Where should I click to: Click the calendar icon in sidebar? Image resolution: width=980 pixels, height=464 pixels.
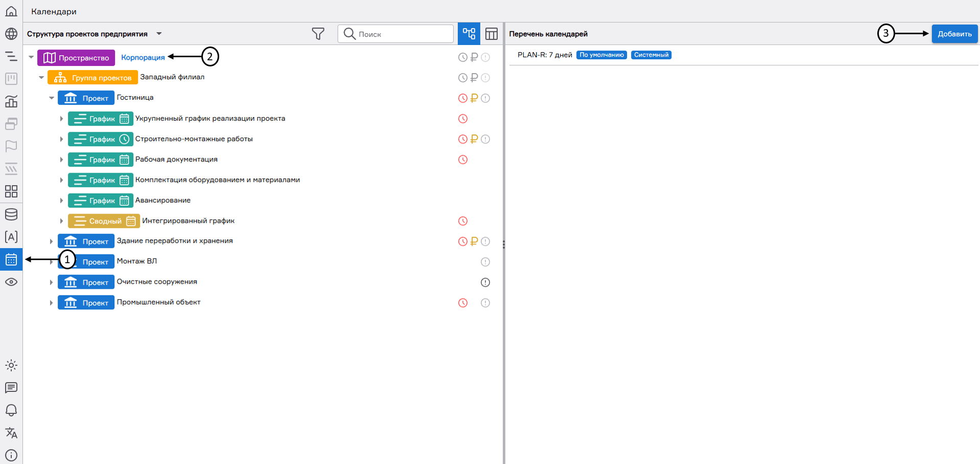coord(11,260)
